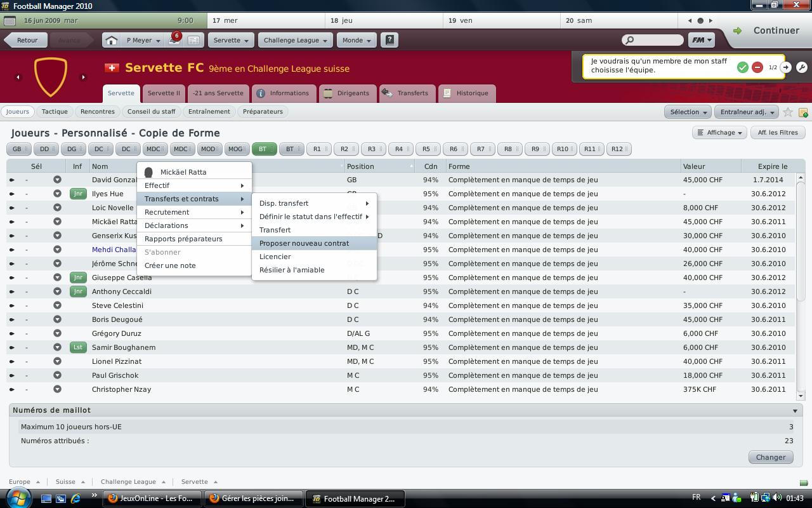
Task: Toggle the R12 substitute slot
Action: tap(619, 149)
